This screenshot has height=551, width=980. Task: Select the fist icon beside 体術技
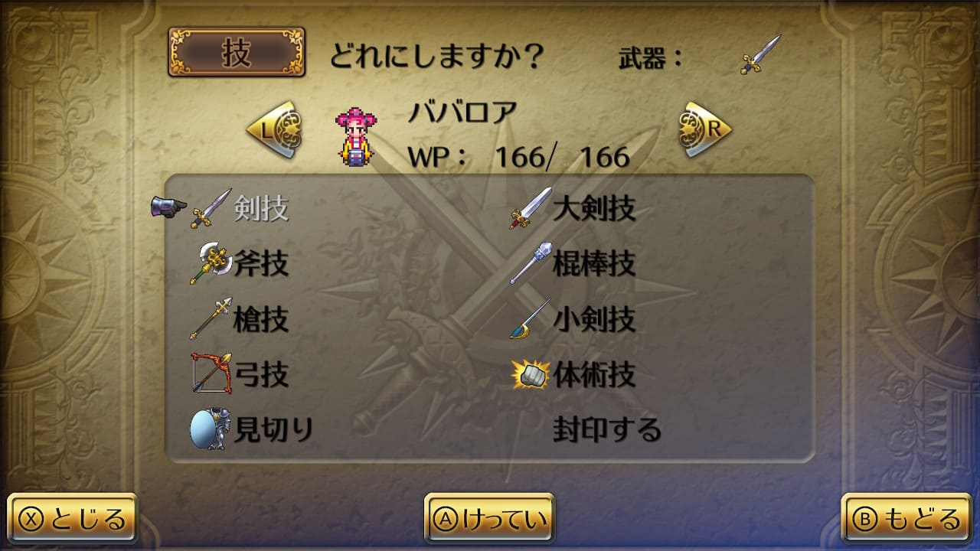click(531, 374)
